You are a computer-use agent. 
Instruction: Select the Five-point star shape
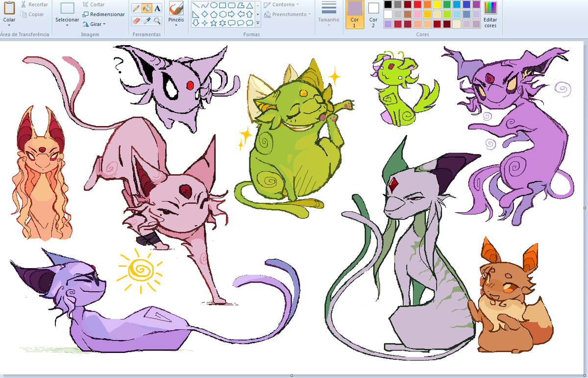(214, 23)
